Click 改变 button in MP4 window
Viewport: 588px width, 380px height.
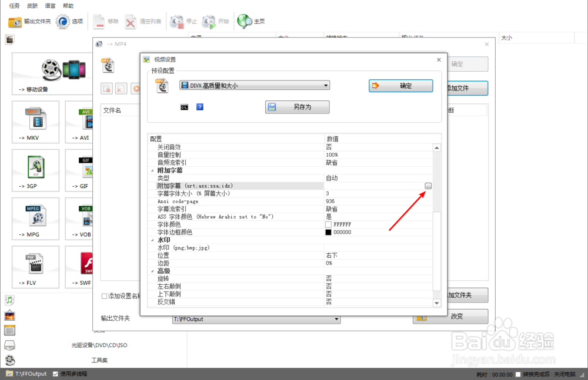[451, 317]
